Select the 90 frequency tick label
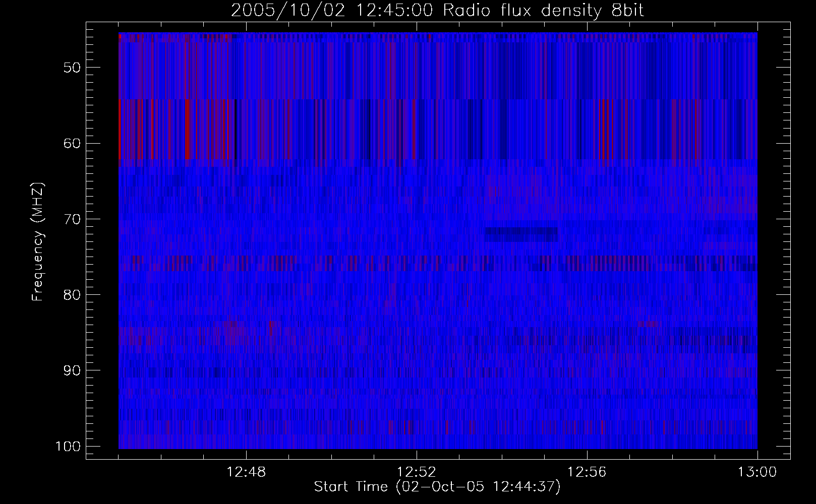Viewport: 816px width, 504px height. click(x=72, y=370)
